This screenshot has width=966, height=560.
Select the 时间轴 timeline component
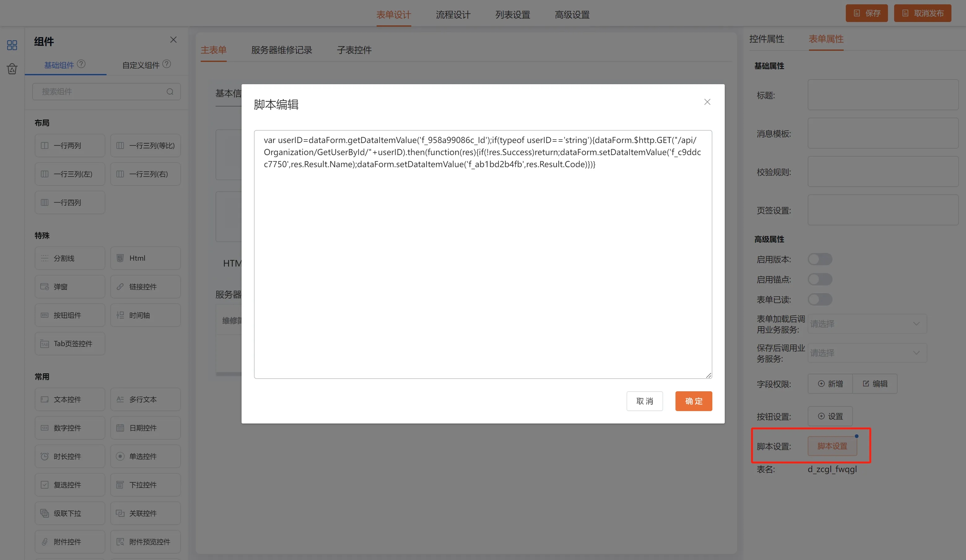click(x=145, y=315)
